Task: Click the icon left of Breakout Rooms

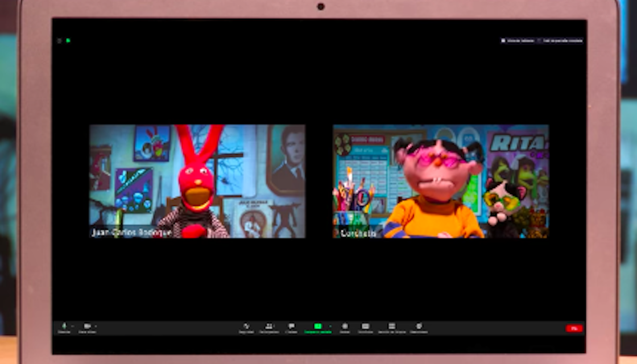Action: click(x=365, y=327)
